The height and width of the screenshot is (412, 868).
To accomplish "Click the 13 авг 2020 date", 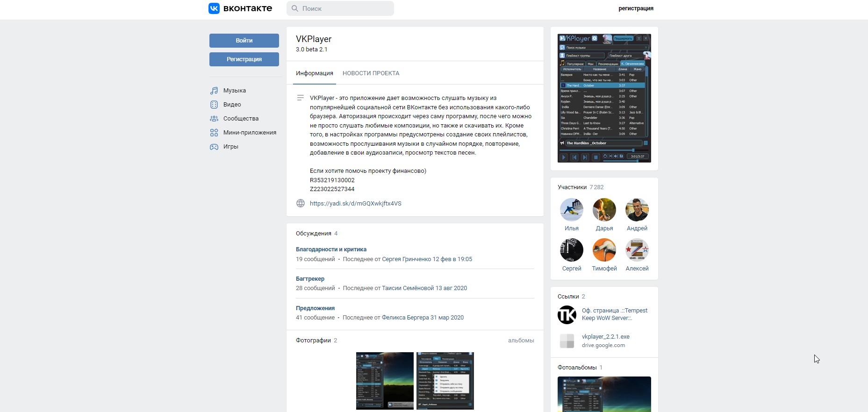I will (451, 288).
